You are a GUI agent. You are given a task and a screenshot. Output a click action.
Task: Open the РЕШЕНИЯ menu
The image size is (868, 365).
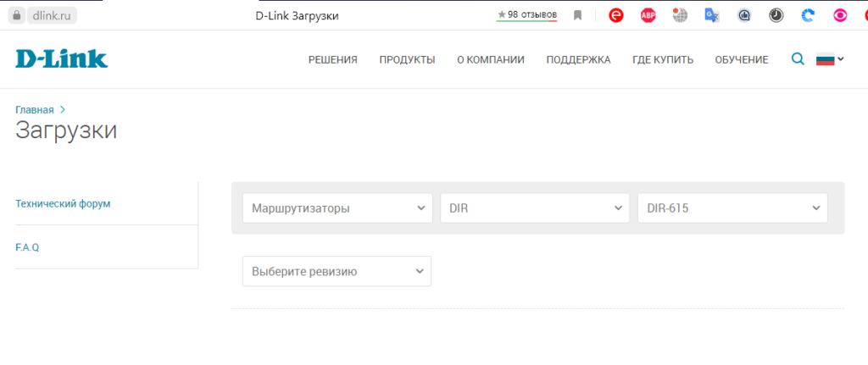[x=332, y=60]
